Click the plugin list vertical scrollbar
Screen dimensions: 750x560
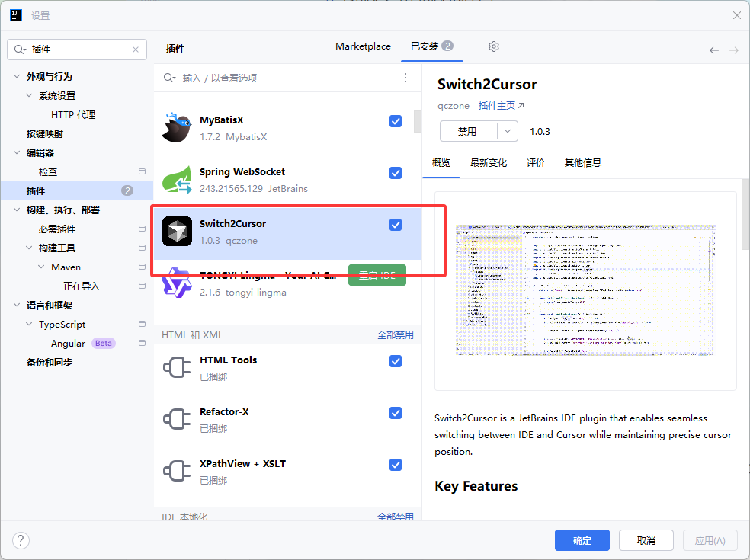point(418,121)
